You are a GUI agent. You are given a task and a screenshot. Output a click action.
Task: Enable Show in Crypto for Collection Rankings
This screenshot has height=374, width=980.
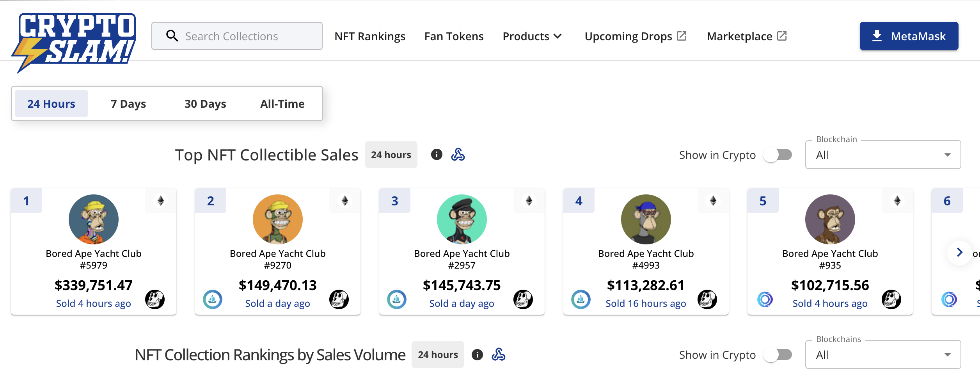pyautogui.click(x=778, y=355)
